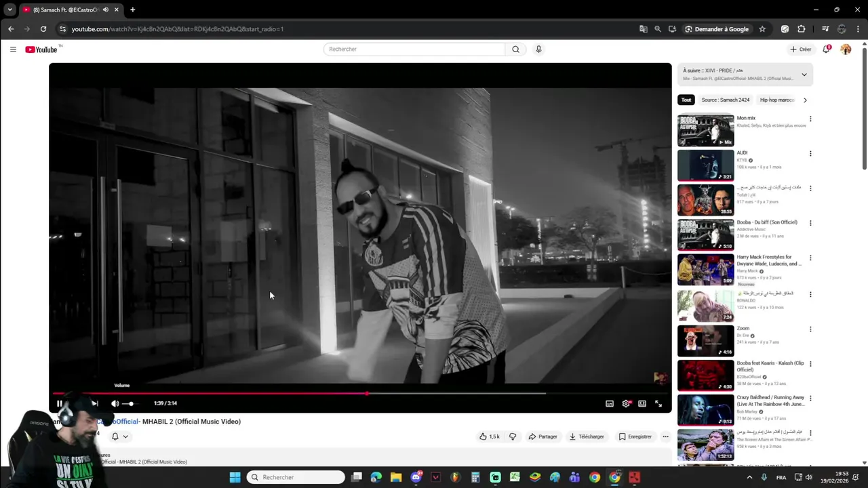Seek on the red video progress bar
The height and width of the screenshot is (488, 868).
pos(360,393)
